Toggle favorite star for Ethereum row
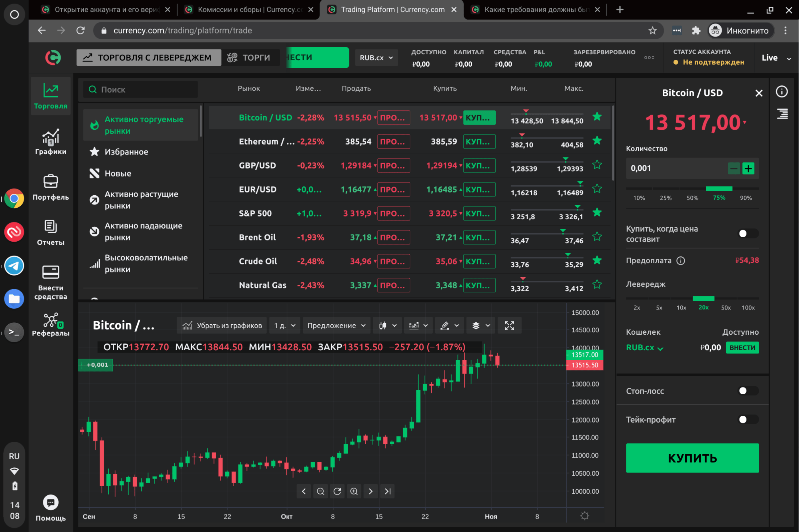The height and width of the screenshot is (532, 799). click(x=597, y=141)
